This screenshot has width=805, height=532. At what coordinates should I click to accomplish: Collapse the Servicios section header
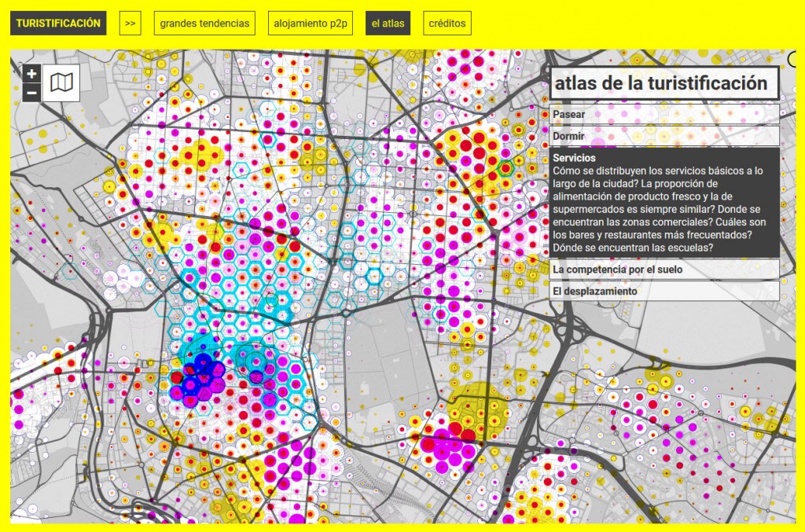573,158
